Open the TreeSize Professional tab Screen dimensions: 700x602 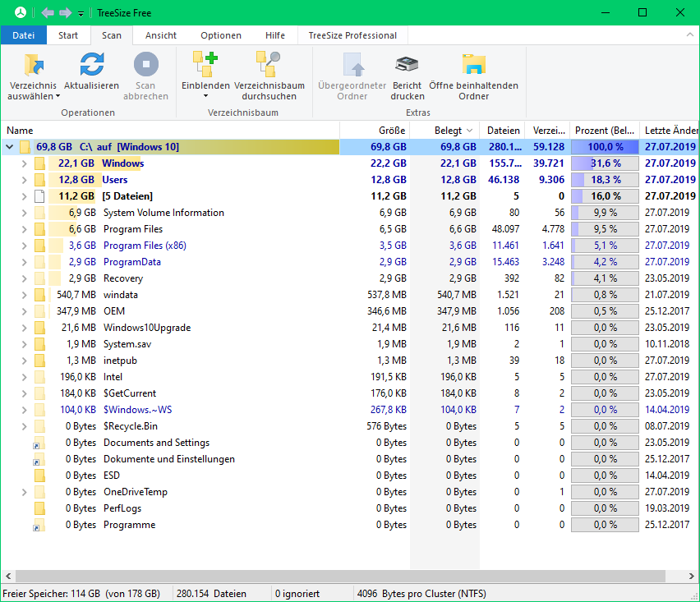click(x=352, y=35)
